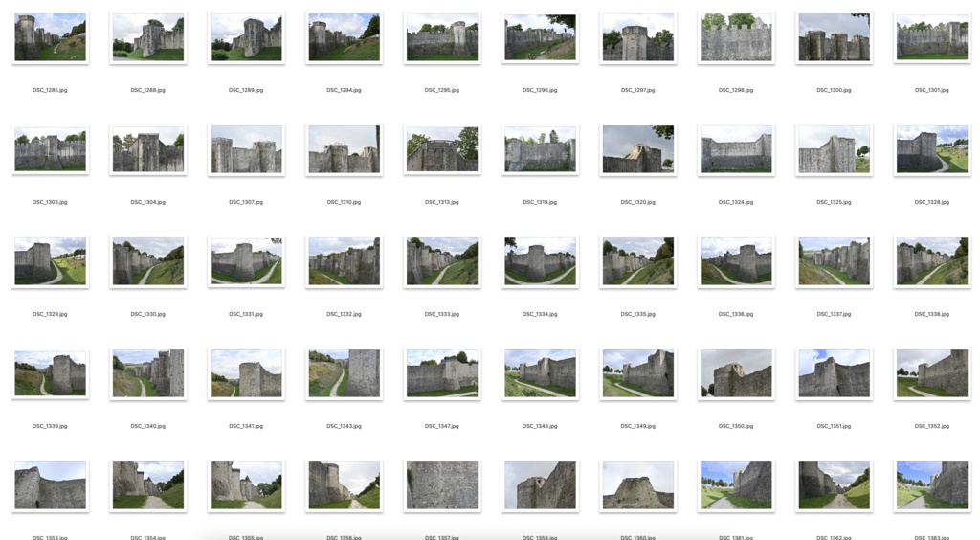Click the DSC_1363.jpg thumbnail

coord(932,485)
